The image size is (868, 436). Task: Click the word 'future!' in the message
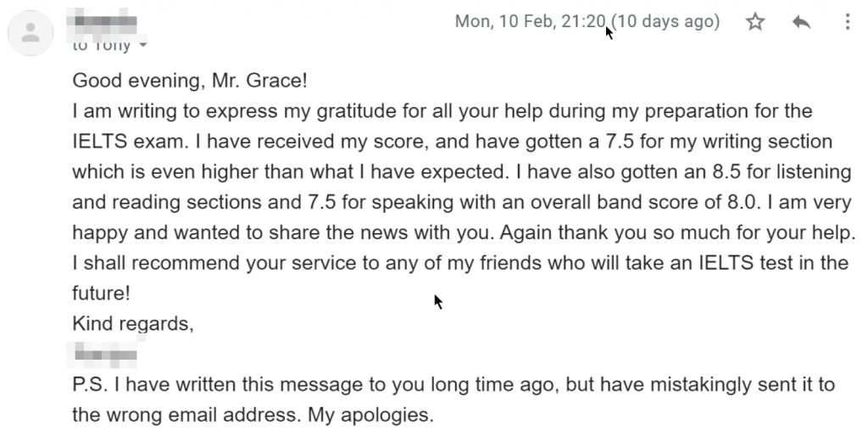[102, 293]
